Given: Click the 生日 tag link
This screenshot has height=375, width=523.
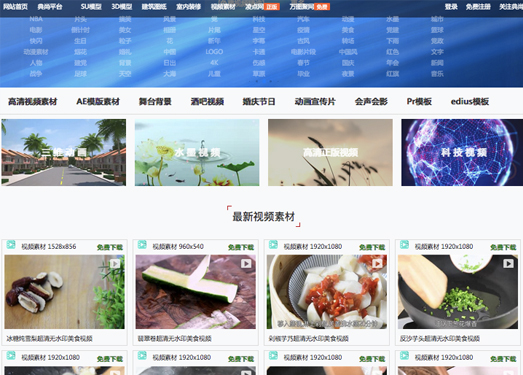Looking at the screenshot, I should [x=80, y=41].
